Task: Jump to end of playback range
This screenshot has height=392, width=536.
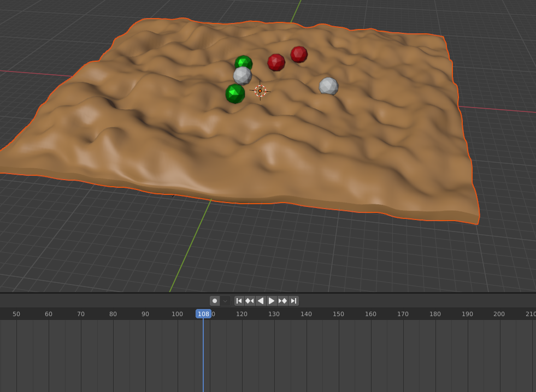Action: (293, 300)
